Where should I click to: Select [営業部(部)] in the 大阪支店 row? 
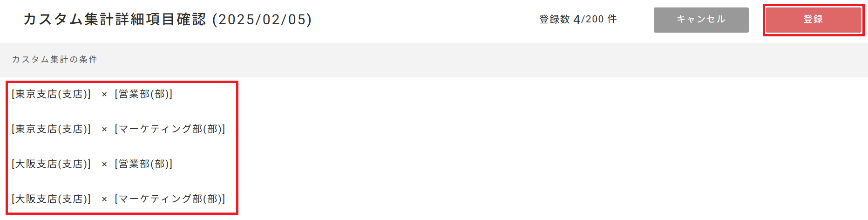(143, 164)
